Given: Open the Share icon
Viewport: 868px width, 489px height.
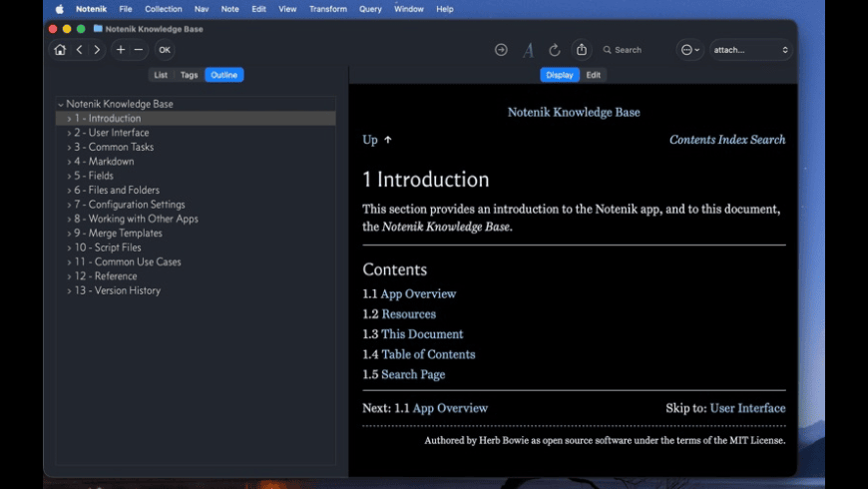Looking at the screenshot, I should click(x=582, y=50).
